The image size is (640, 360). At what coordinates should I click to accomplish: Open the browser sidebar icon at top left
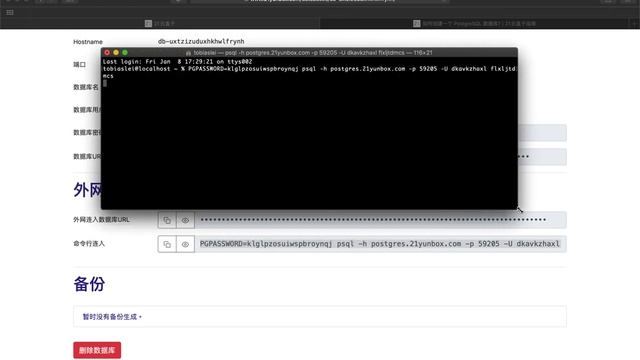tap(10, 13)
